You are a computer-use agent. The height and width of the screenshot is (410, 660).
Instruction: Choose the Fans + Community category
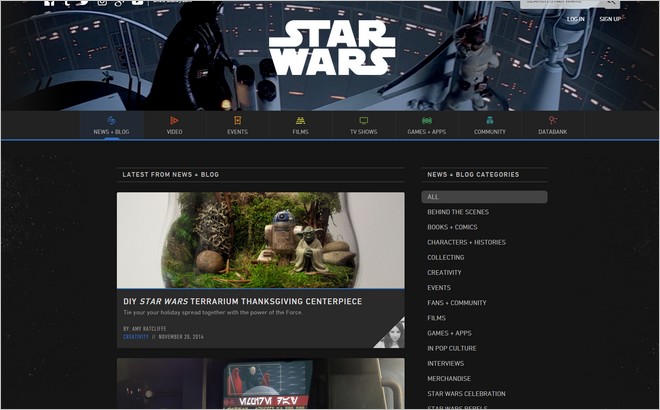pos(457,303)
